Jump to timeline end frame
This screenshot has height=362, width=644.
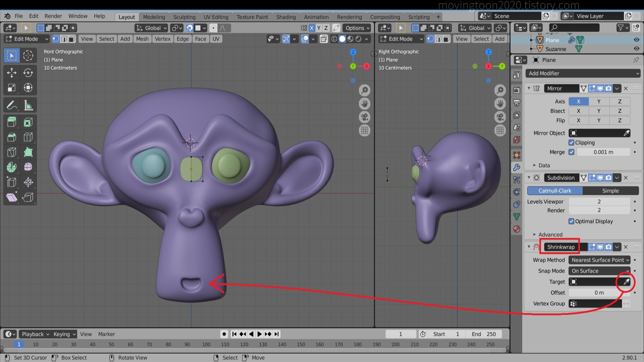[x=276, y=334]
